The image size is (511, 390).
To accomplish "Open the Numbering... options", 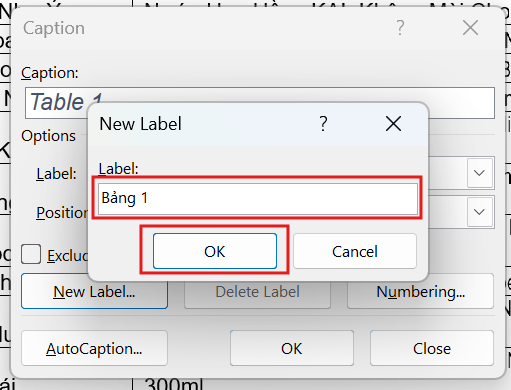I will coord(420,292).
